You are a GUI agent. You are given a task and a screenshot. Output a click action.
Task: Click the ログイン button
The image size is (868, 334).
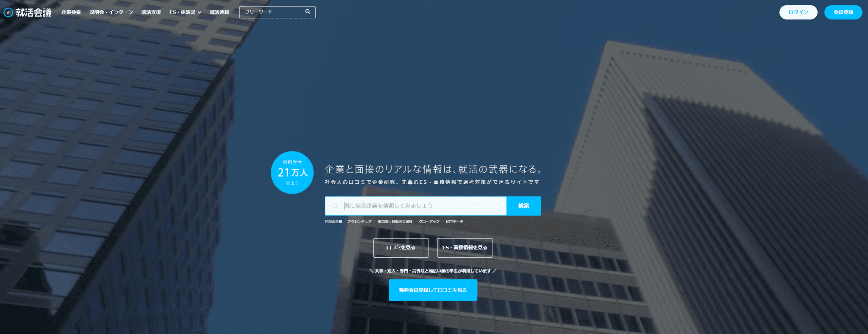[798, 12]
